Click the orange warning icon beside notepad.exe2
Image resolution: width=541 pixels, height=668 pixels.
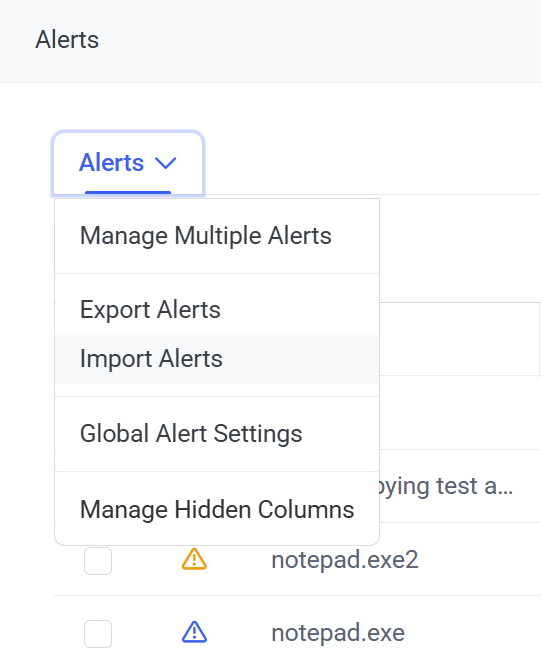click(x=194, y=559)
